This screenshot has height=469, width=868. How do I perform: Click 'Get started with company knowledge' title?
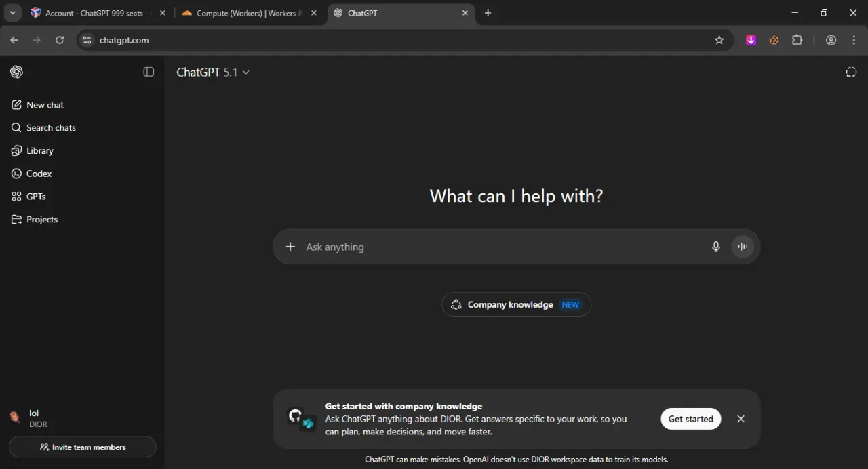coord(403,407)
